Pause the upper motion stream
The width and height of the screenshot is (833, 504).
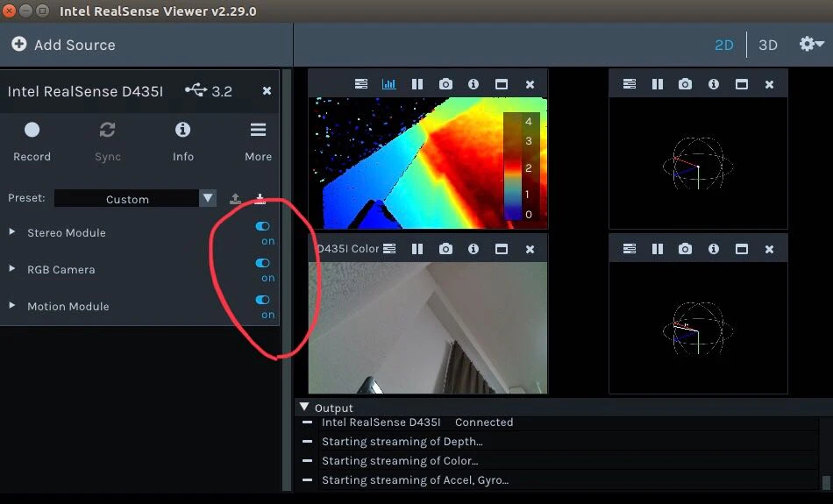pos(657,84)
